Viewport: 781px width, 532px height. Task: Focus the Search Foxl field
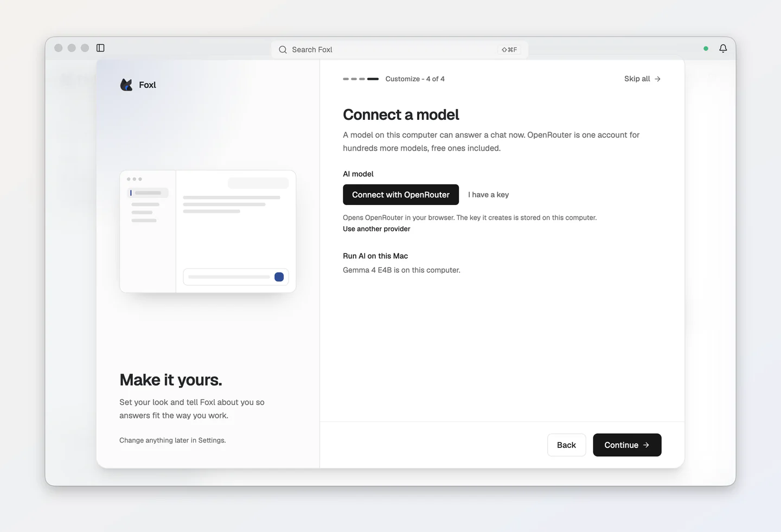click(x=400, y=49)
